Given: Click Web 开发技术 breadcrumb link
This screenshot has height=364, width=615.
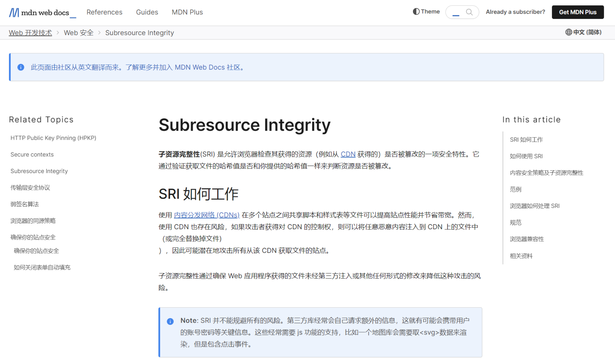Looking at the screenshot, I should (x=30, y=33).
